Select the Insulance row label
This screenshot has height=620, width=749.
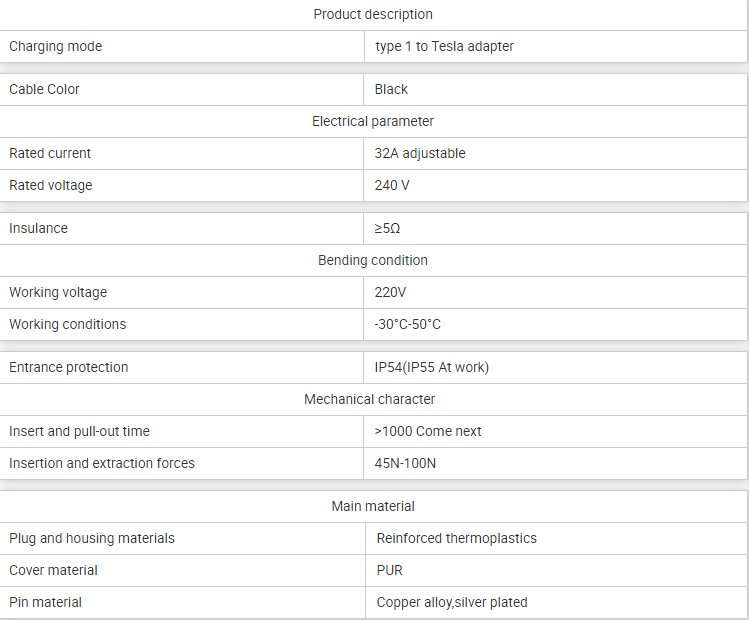pos(38,228)
